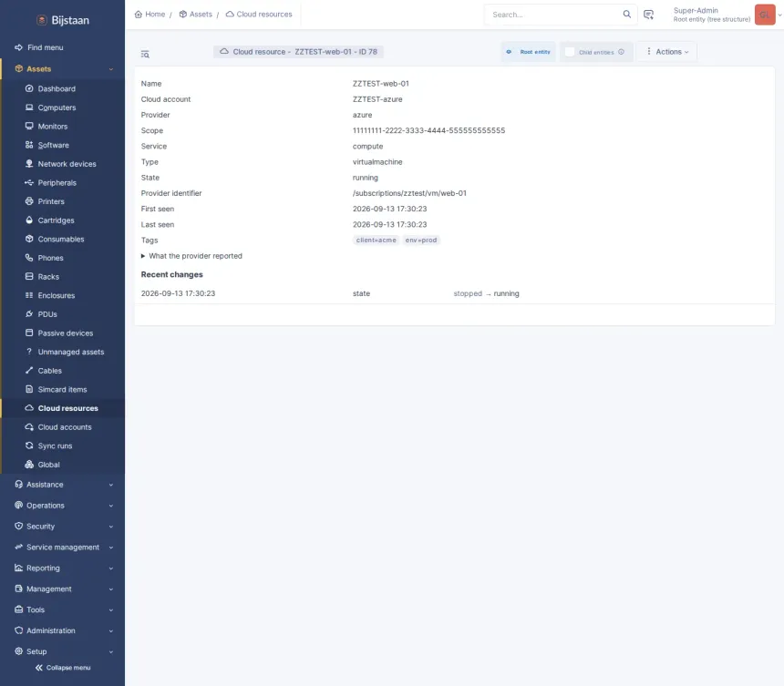The width and height of the screenshot is (784, 686).
Task: Open the Simcard items icon
Action: tap(29, 389)
